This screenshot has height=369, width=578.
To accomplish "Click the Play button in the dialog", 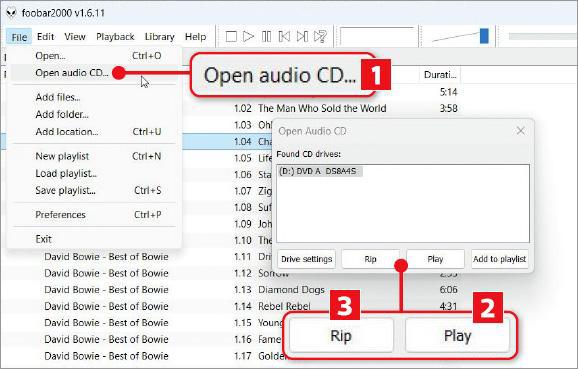I will [x=435, y=259].
